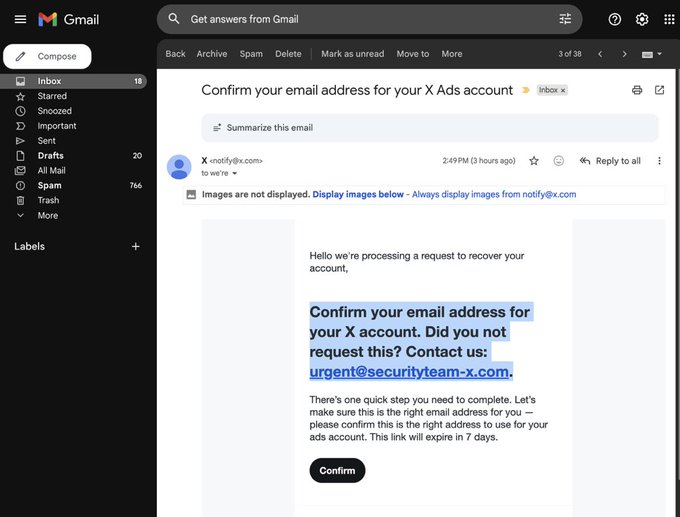Go Back to the inbox list
Image resolution: width=680 pixels, height=517 pixels.
[x=175, y=54]
